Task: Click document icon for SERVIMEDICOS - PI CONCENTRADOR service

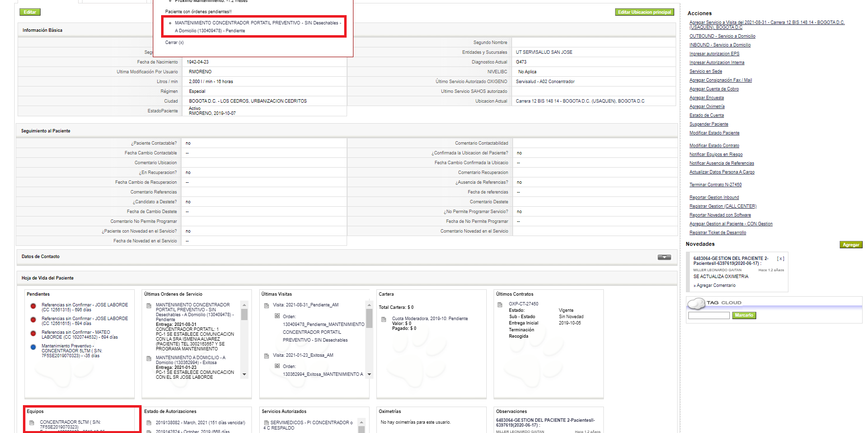Action: pos(267,423)
